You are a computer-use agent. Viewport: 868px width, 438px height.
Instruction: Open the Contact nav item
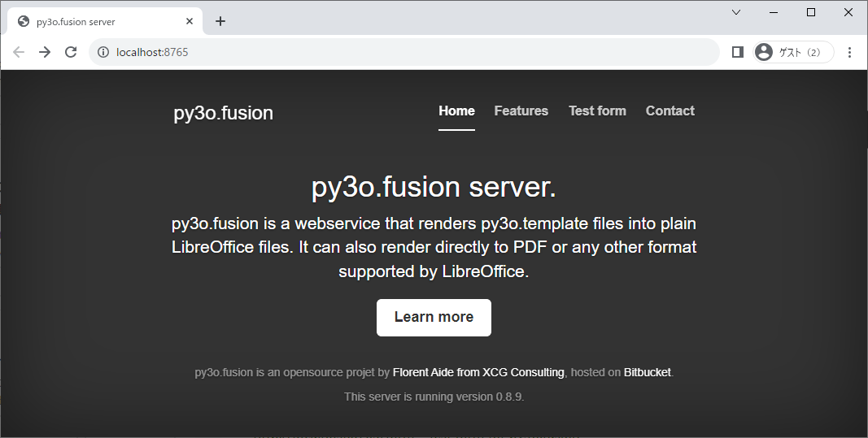pos(670,111)
